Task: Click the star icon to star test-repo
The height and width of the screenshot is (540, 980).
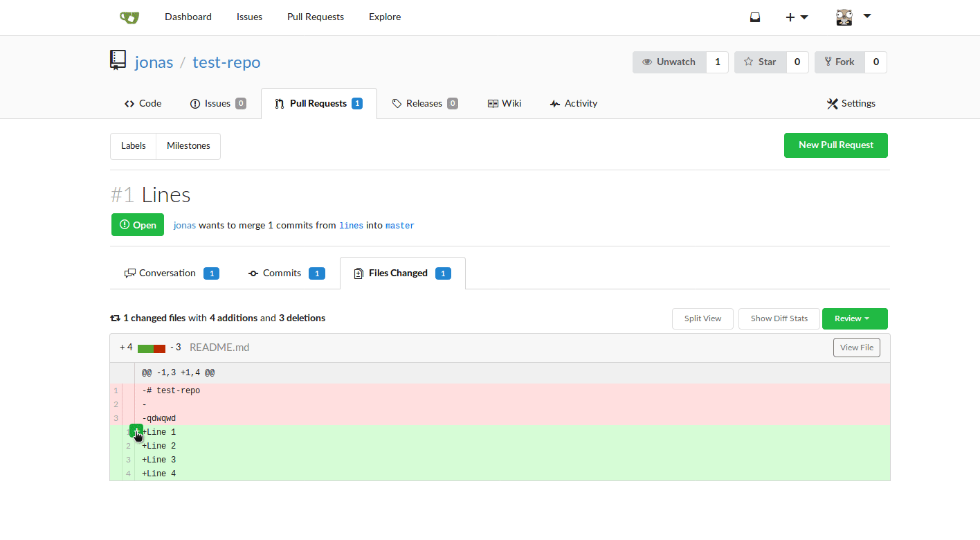Action: (x=747, y=62)
